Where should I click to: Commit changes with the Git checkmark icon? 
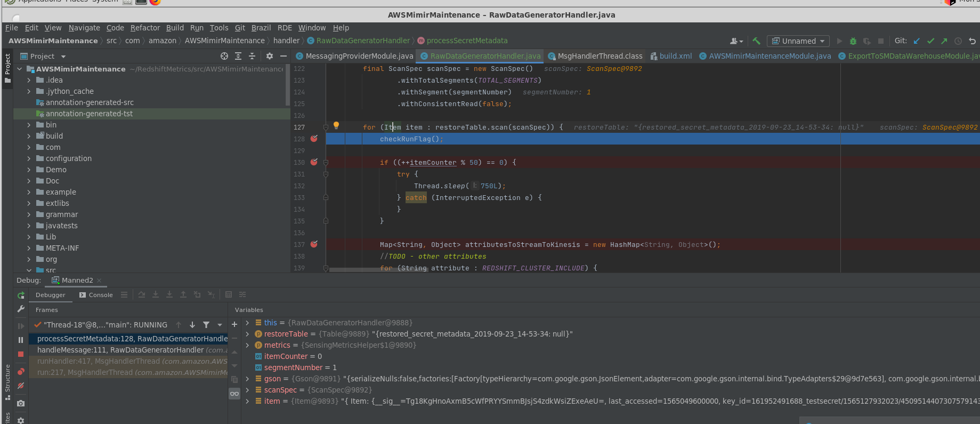click(930, 41)
